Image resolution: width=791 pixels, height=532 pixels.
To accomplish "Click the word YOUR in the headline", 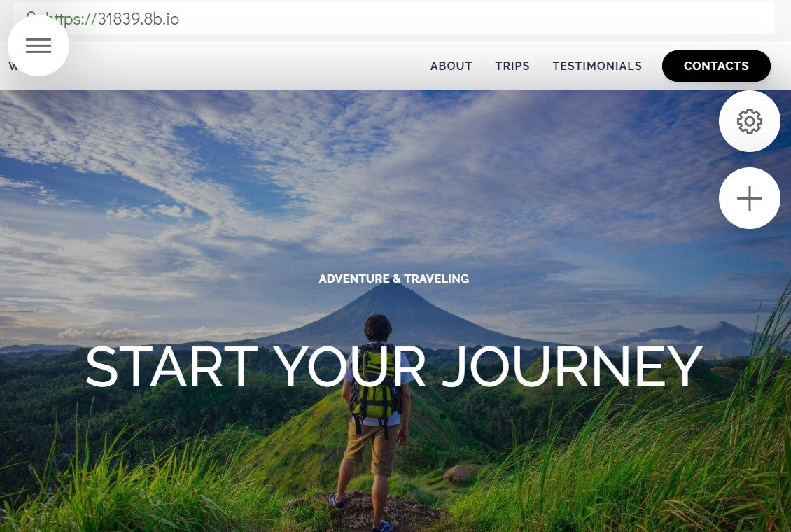I will 349,367.
